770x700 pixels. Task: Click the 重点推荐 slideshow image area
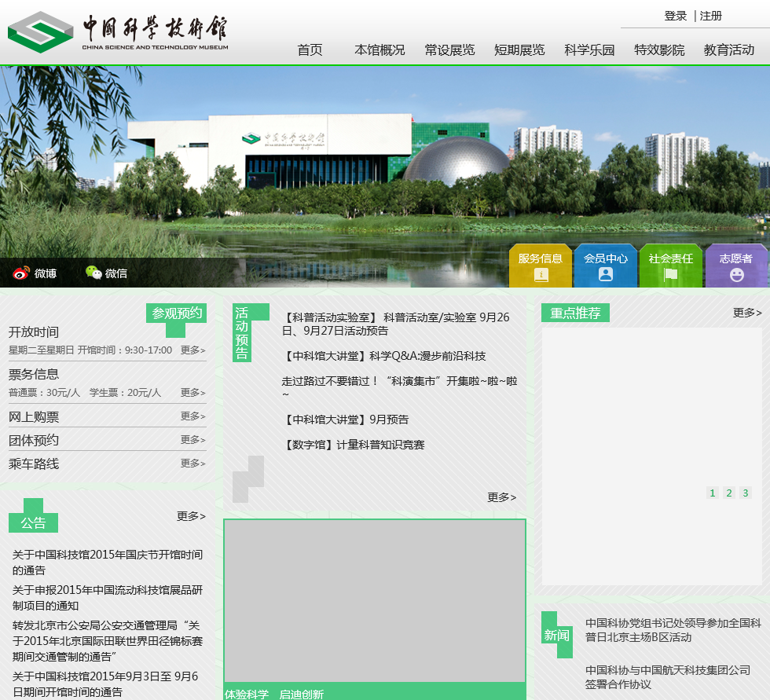click(x=651, y=456)
